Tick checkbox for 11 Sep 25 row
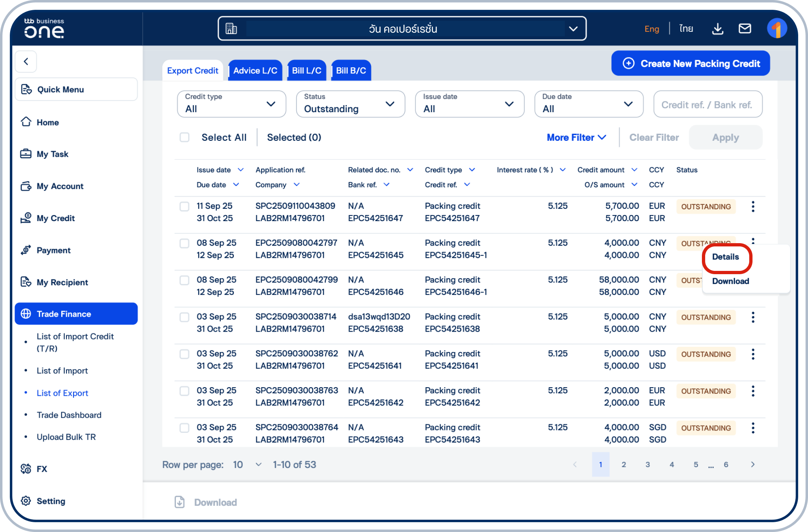 184,206
